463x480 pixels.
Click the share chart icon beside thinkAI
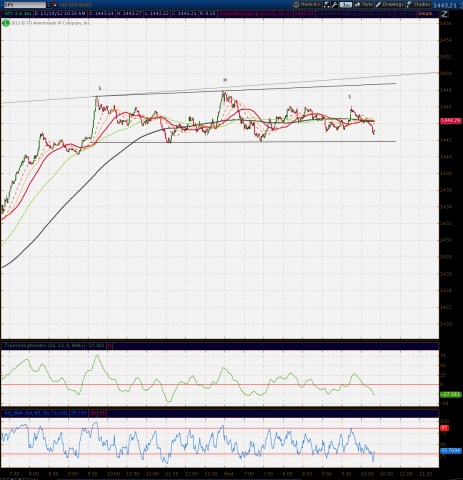point(326,5)
